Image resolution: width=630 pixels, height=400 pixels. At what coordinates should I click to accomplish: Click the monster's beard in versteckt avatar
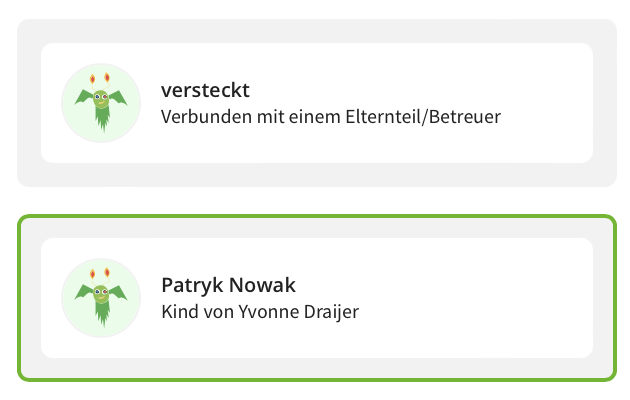pos(103,119)
